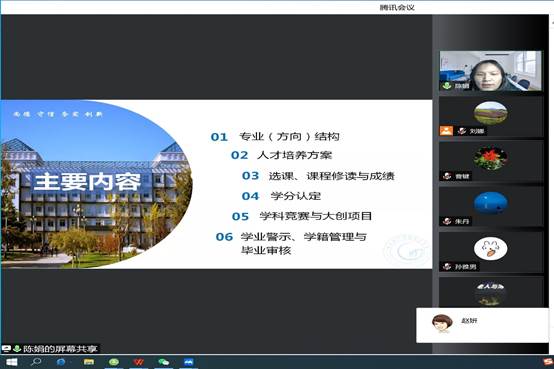Open the blue circular taskbar icon

(x=61, y=362)
